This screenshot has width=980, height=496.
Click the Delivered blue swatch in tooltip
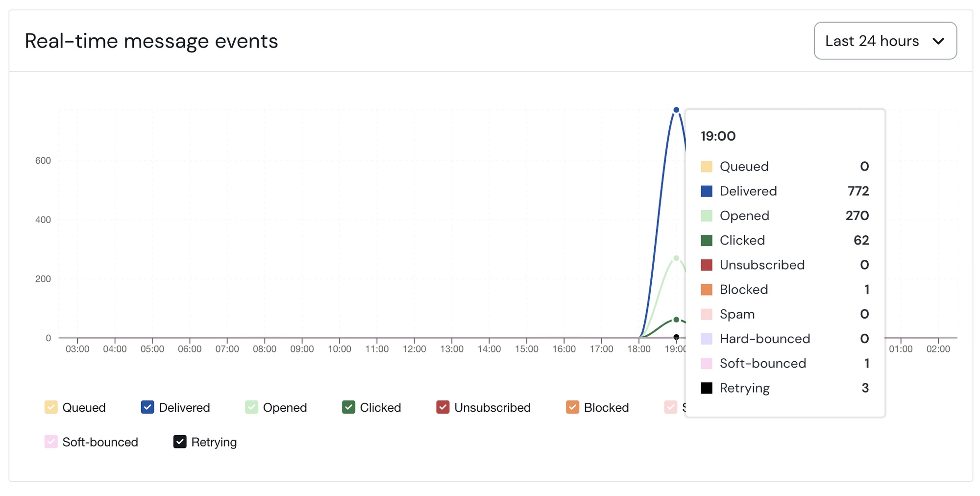[x=707, y=191]
